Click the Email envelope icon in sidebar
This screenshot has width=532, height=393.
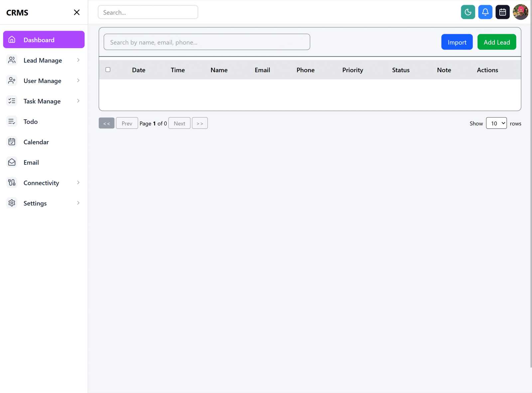click(x=12, y=162)
